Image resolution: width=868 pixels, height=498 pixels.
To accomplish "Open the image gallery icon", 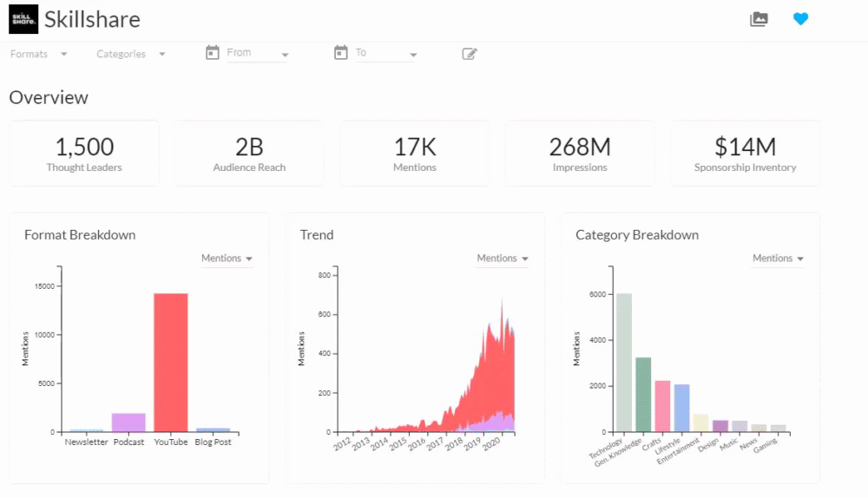I will click(759, 19).
